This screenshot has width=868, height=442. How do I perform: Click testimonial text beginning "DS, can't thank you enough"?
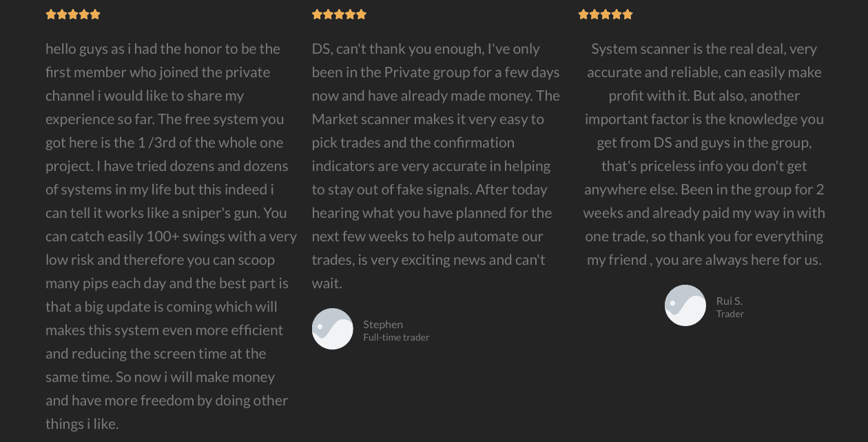436,165
